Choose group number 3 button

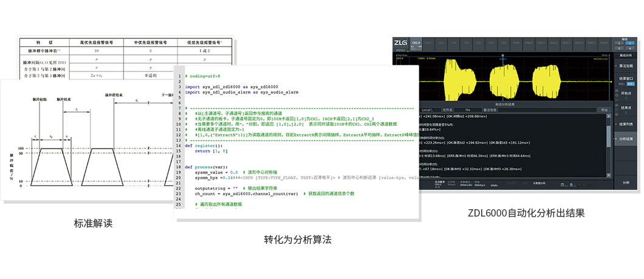pos(619,49)
